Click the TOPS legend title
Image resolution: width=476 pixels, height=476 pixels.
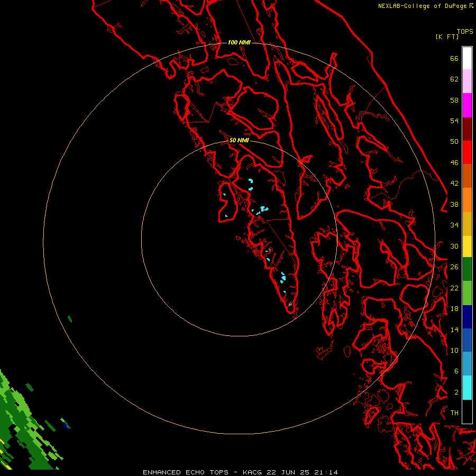tap(465, 32)
